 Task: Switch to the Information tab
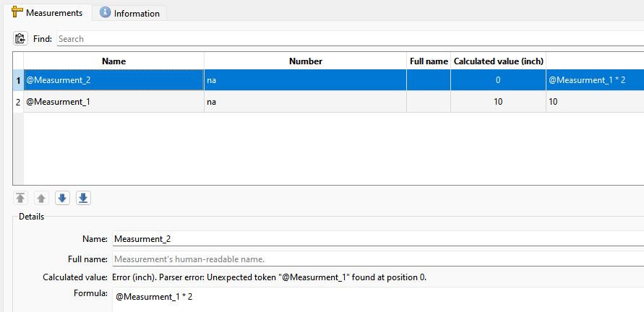pos(132,13)
